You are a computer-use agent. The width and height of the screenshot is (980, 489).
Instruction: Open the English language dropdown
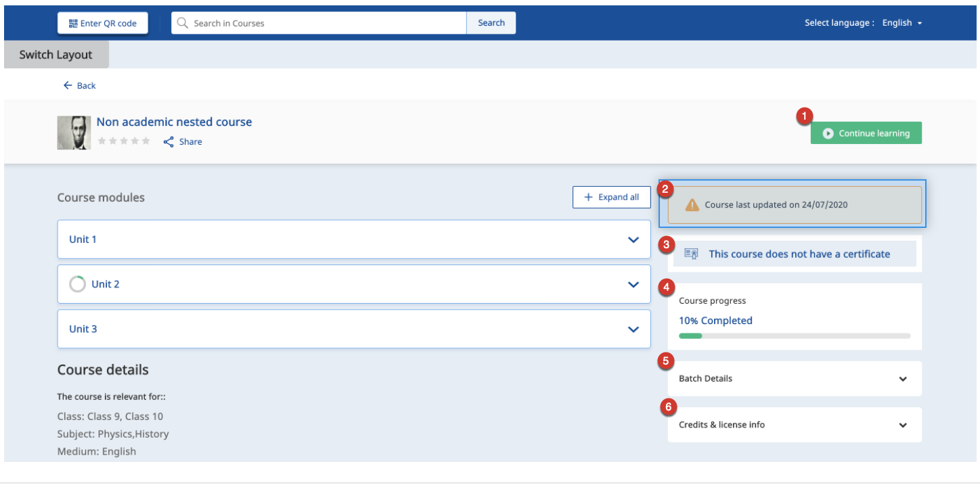pyautogui.click(x=902, y=23)
